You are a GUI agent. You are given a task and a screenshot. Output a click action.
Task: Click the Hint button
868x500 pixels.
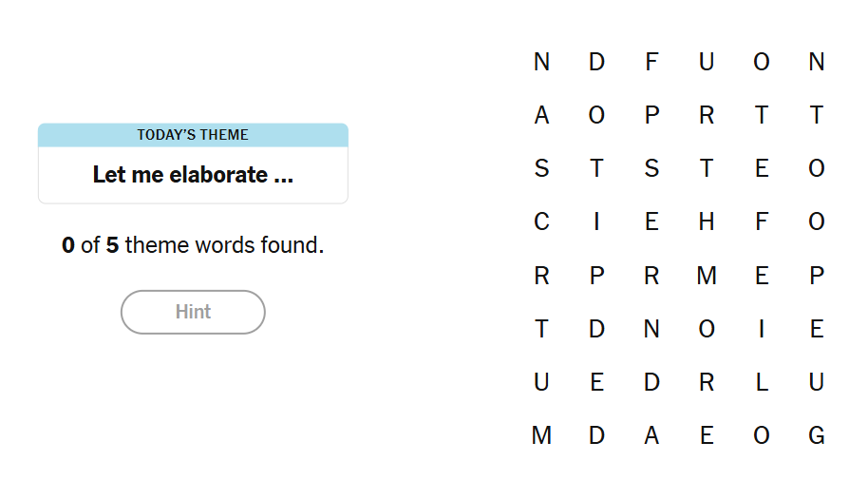click(x=193, y=312)
